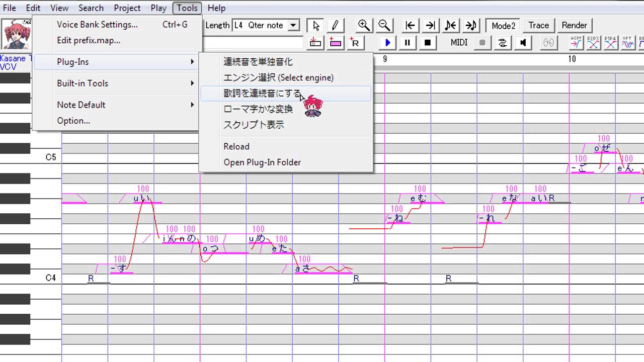Expand the Note Default submenu
Viewport: 644px width, 362px height.
pos(117,105)
